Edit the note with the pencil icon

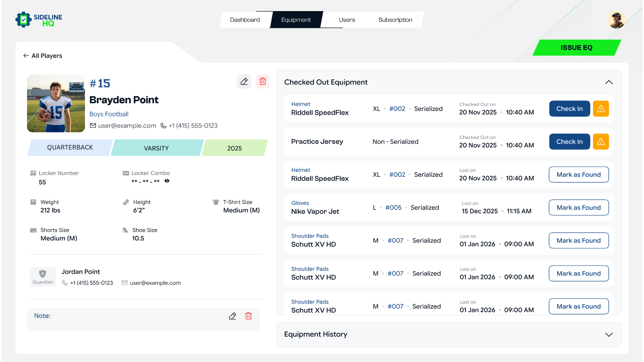click(232, 316)
